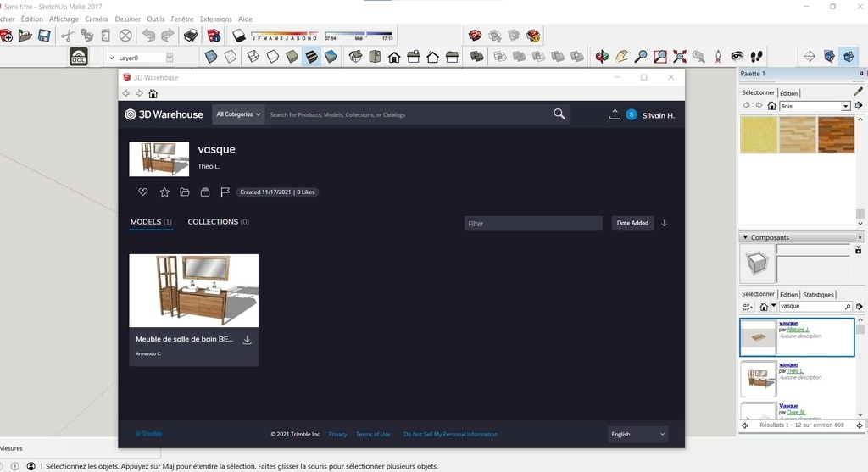Screen dimensions: 868x472
Task: Click Zoom Extents icon
Action: point(679,57)
